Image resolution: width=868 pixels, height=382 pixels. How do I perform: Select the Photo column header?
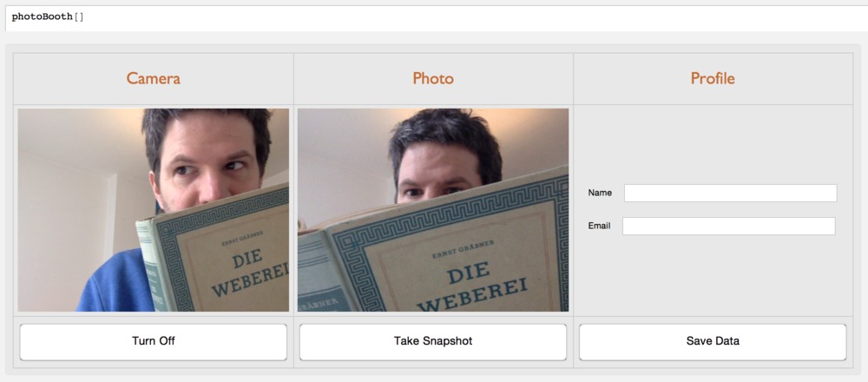pos(433,79)
